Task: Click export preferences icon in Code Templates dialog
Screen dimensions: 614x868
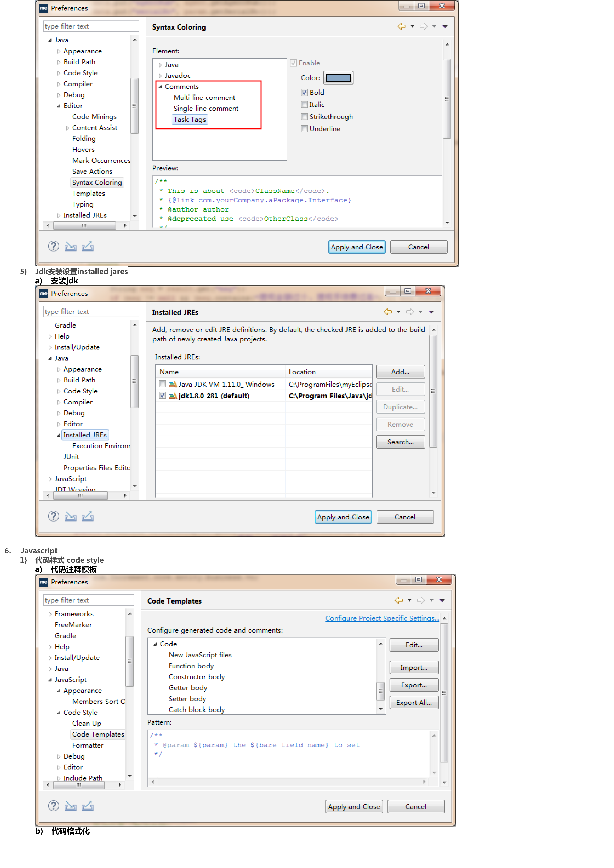Action: point(87,806)
